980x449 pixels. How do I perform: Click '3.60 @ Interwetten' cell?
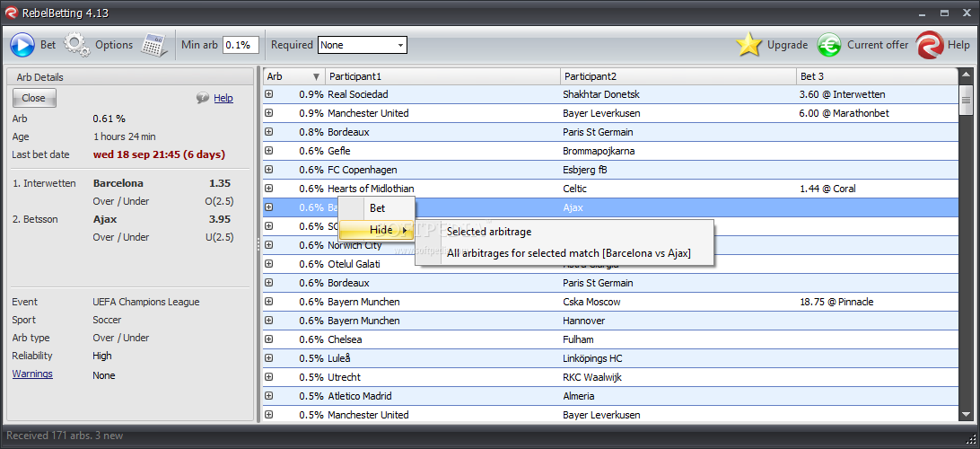tap(842, 94)
